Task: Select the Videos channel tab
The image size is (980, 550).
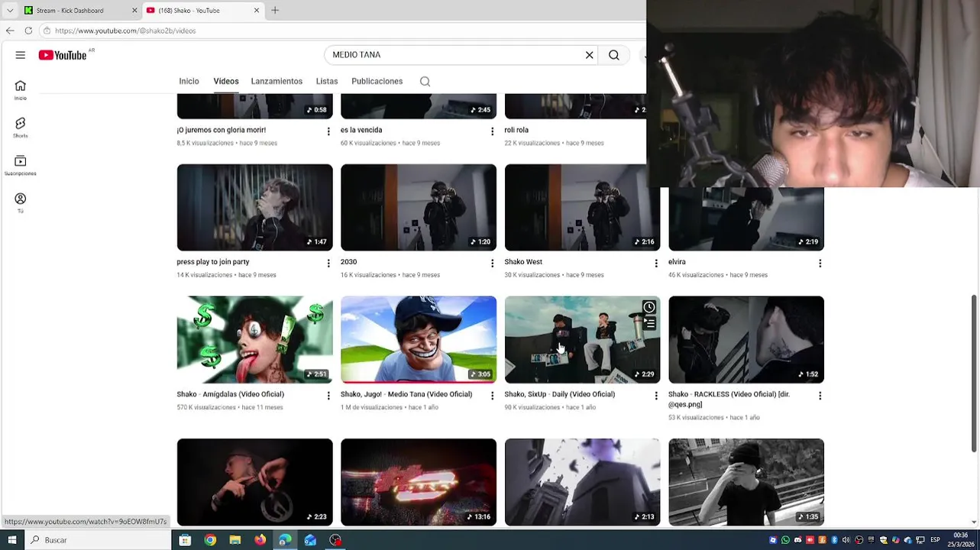Action: click(226, 81)
